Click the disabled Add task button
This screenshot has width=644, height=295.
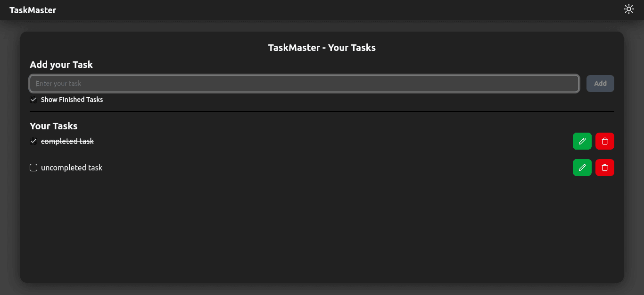pos(600,84)
